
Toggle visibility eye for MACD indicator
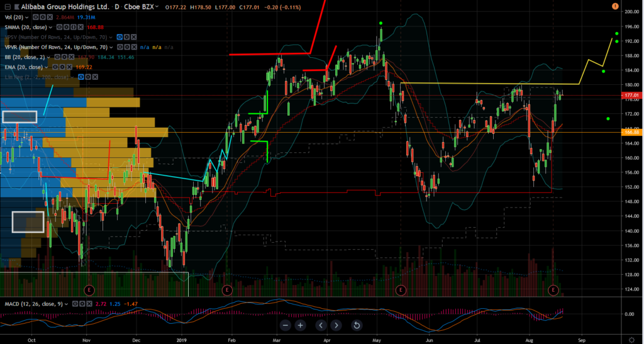tap(75, 304)
